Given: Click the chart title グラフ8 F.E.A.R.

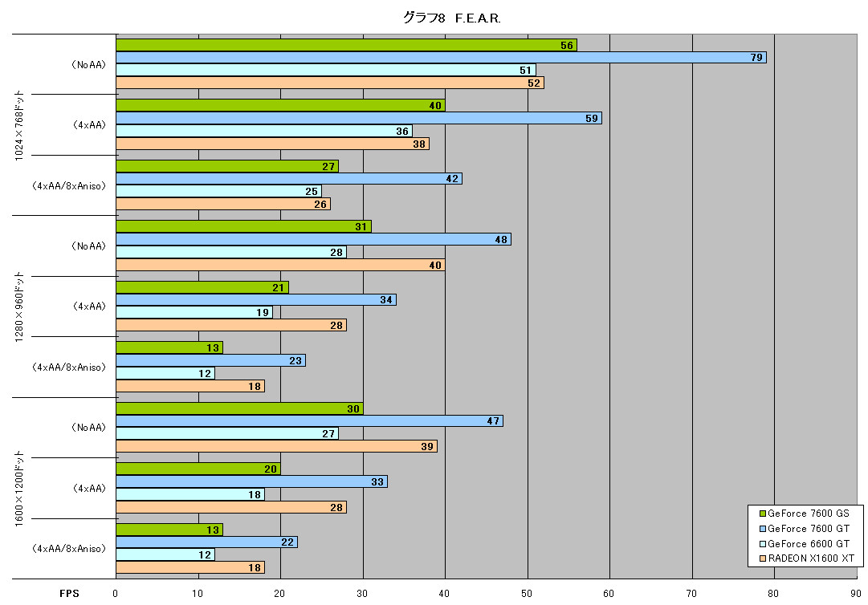Looking at the screenshot, I should pyautogui.click(x=452, y=18).
